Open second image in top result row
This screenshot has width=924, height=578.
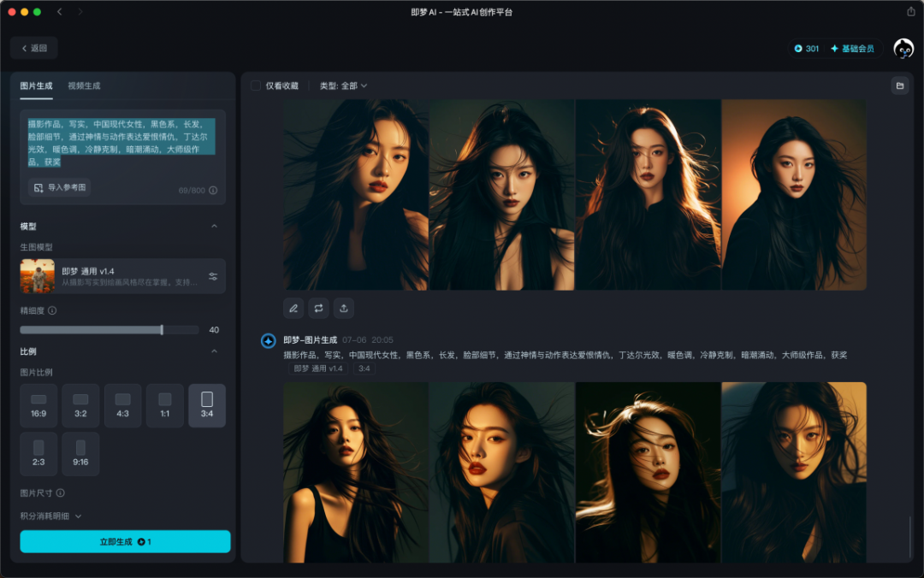point(501,195)
